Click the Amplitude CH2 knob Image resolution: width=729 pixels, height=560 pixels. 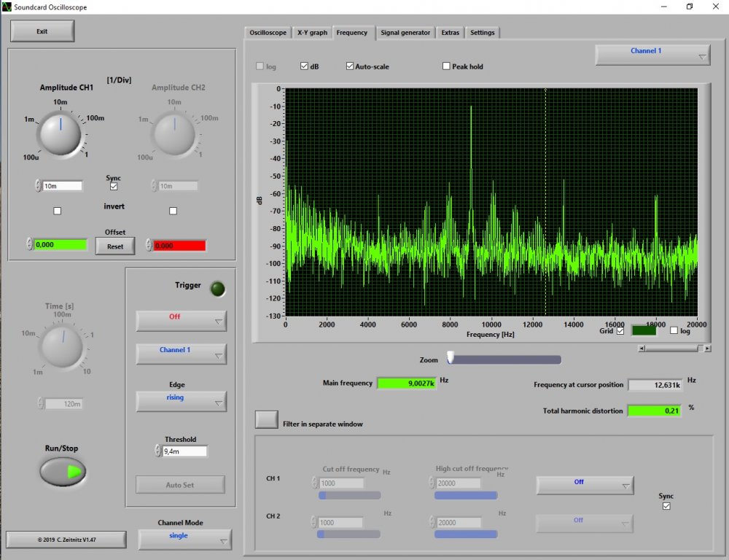174,134
